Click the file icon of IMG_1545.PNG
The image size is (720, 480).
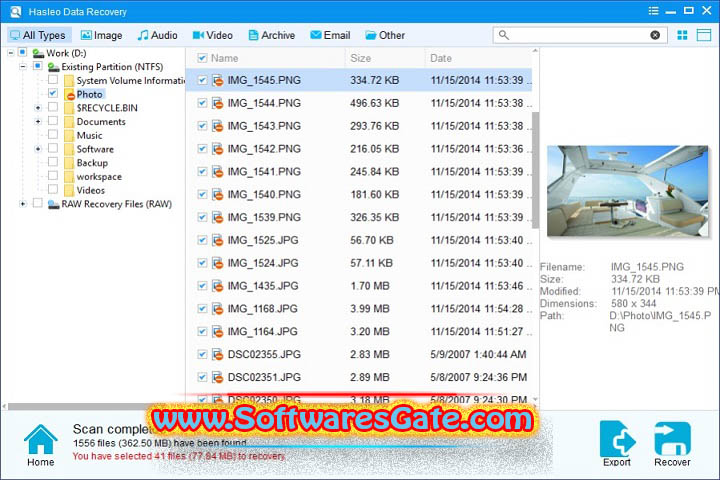[x=218, y=80]
